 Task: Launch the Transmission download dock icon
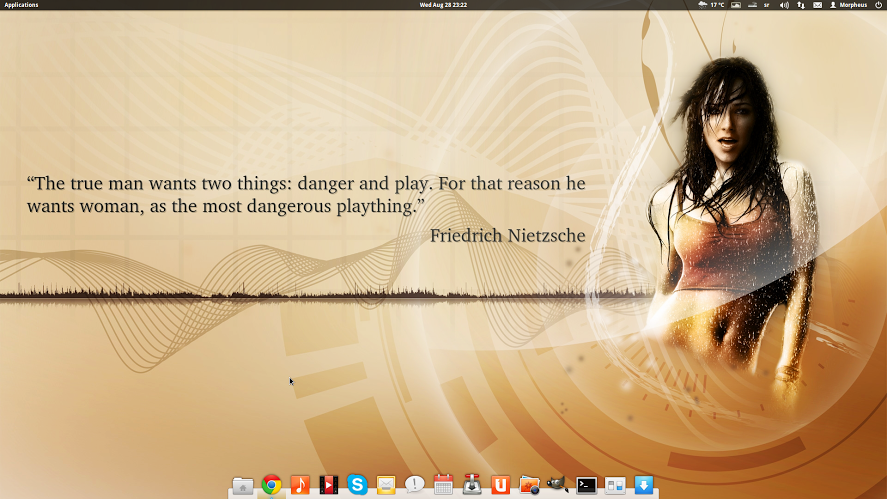pos(472,485)
